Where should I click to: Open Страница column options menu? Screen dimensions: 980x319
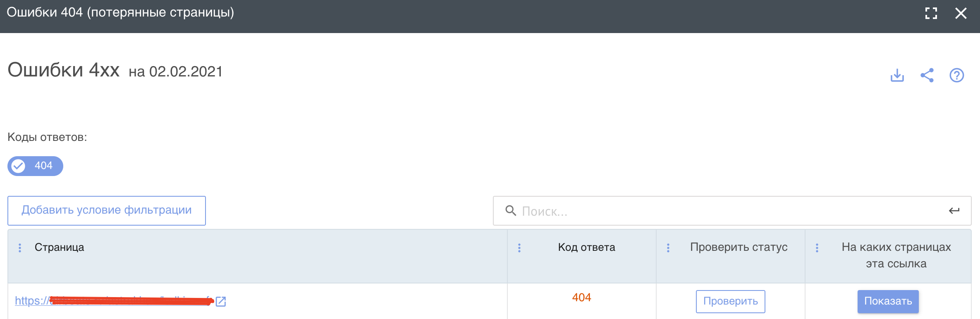(20, 248)
